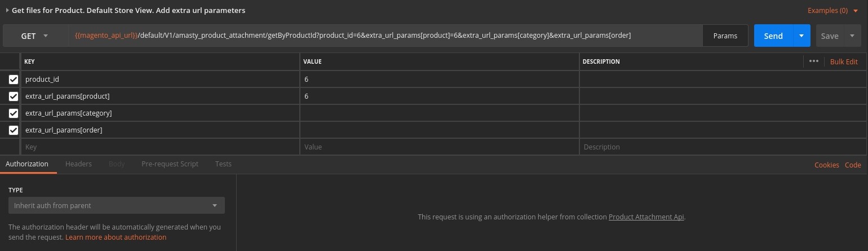The width and height of the screenshot is (868, 251).
Task: Click the blue Send button
Action: [x=773, y=36]
